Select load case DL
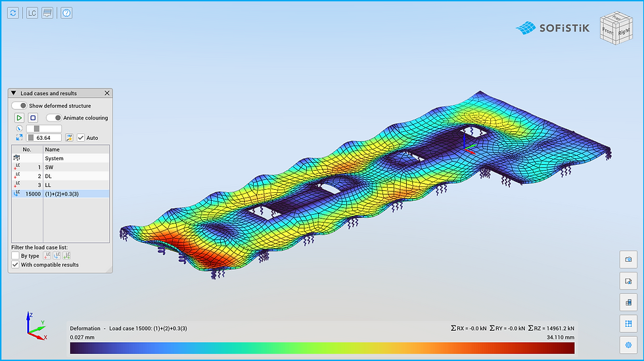644x361 pixels. pyautogui.click(x=60, y=176)
